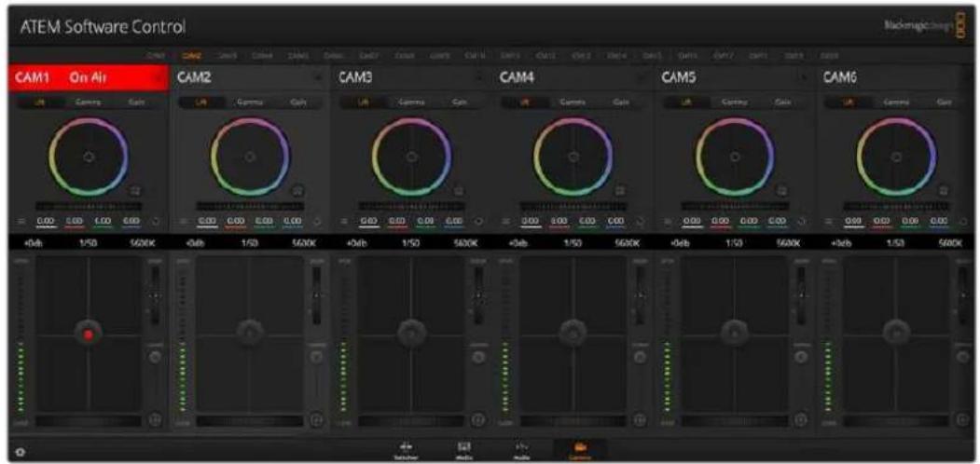The image size is (980, 464).
Task: Select Gain for CAM1
Action: tap(135, 102)
